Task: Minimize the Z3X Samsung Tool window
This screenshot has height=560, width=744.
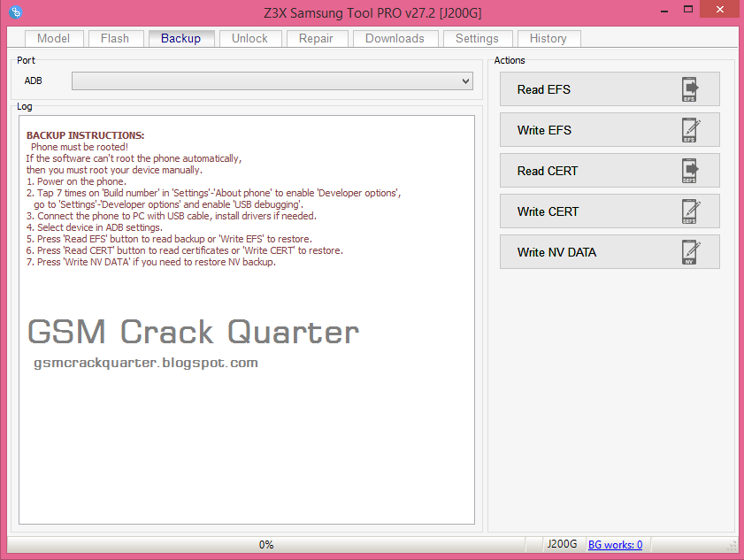Action: coord(664,10)
